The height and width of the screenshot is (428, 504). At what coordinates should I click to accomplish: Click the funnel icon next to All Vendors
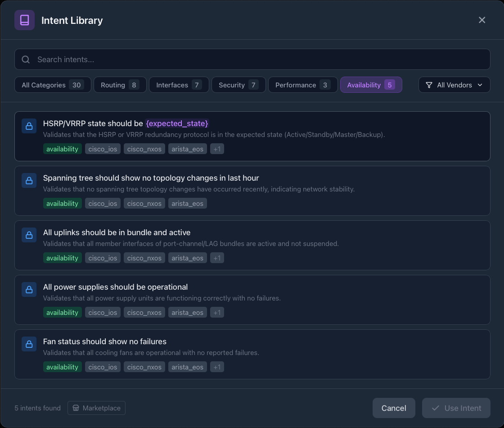(429, 85)
